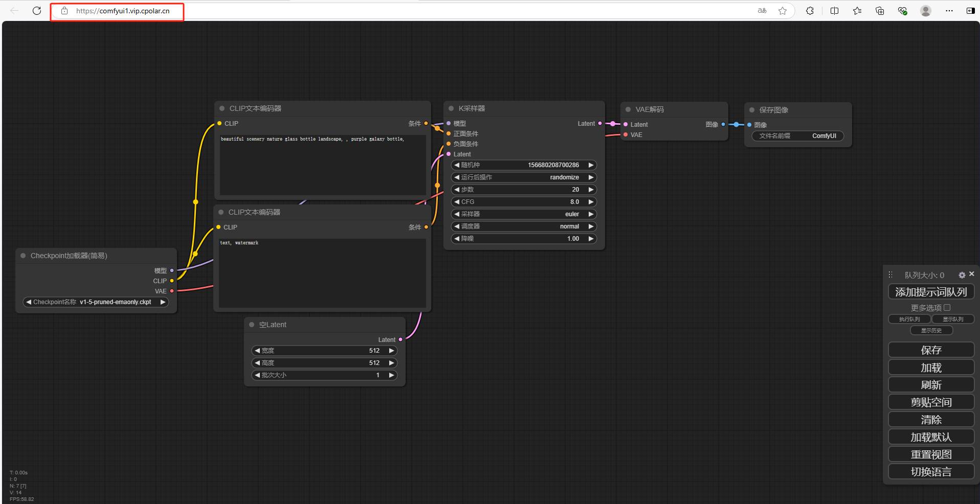Open the browser profile avatar

[926, 11]
